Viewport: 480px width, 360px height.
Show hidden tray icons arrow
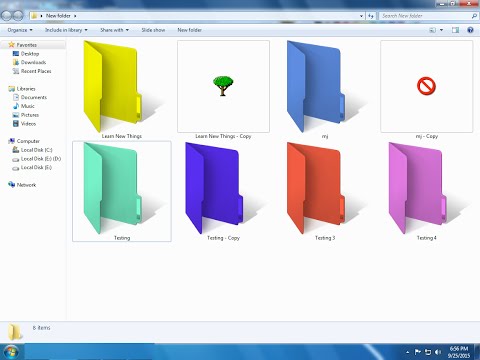pyautogui.click(x=407, y=352)
